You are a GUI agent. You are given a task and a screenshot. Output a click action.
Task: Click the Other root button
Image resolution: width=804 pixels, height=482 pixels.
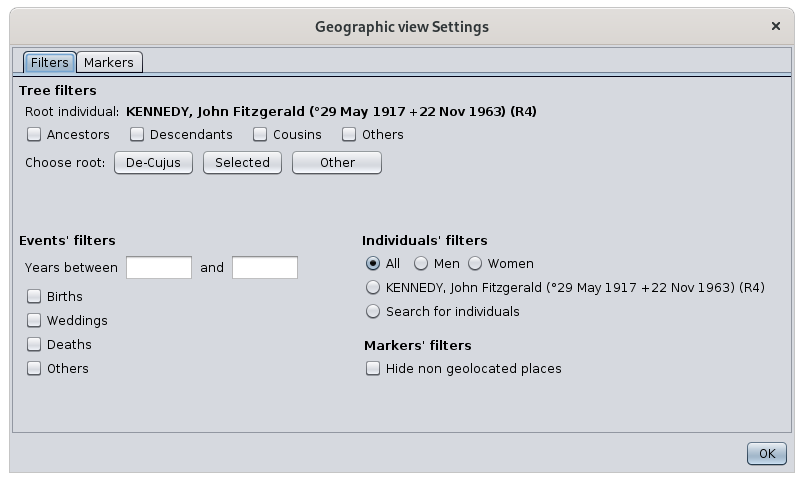click(x=337, y=163)
